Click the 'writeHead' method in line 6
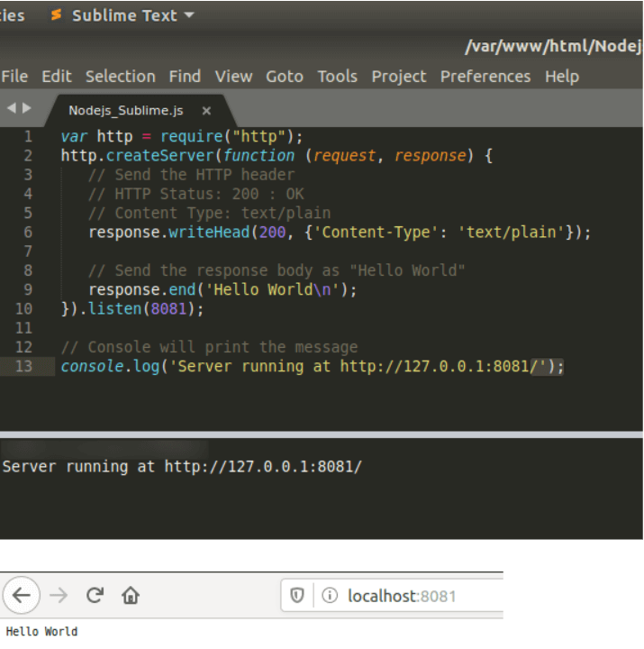 (x=209, y=233)
